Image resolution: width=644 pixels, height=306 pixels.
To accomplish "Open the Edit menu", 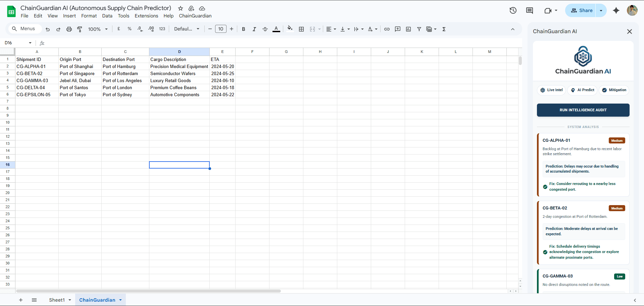I will click(x=38, y=16).
